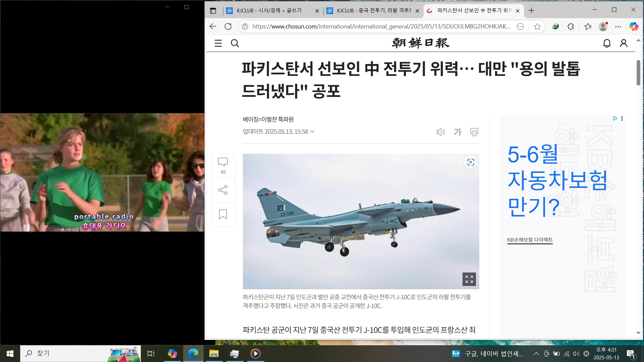Open the font size 가 control

(x=458, y=132)
